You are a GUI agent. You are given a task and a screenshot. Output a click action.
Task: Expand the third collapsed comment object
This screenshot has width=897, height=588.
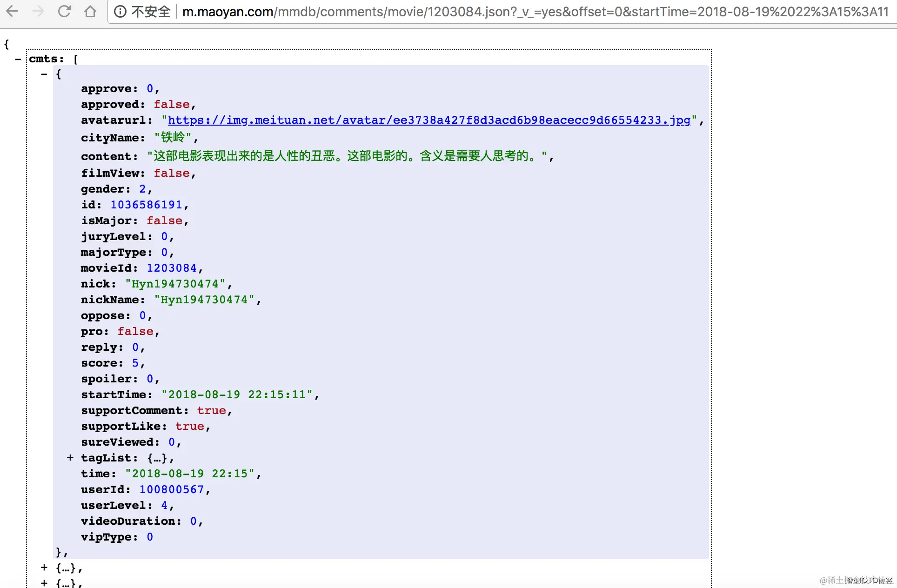(44, 583)
